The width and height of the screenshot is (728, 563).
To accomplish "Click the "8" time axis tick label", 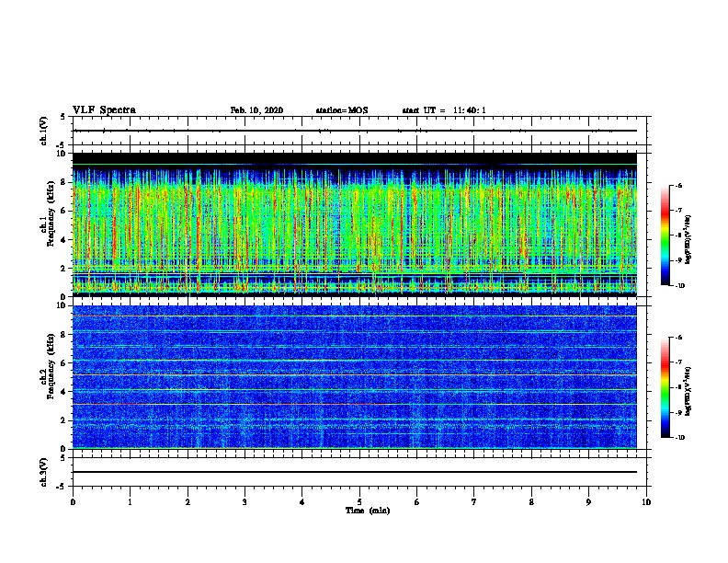I will [531, 502].
